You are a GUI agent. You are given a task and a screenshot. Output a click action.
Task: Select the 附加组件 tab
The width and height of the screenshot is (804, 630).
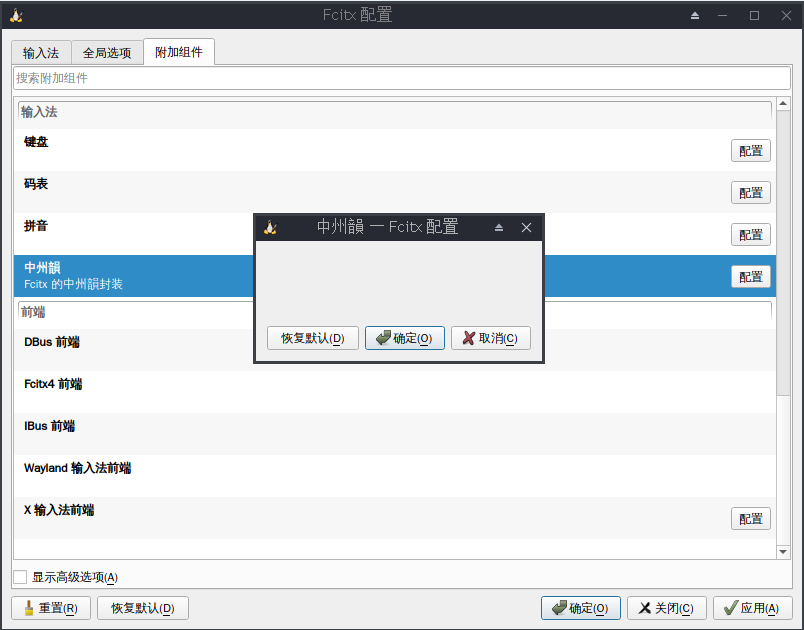179,52
